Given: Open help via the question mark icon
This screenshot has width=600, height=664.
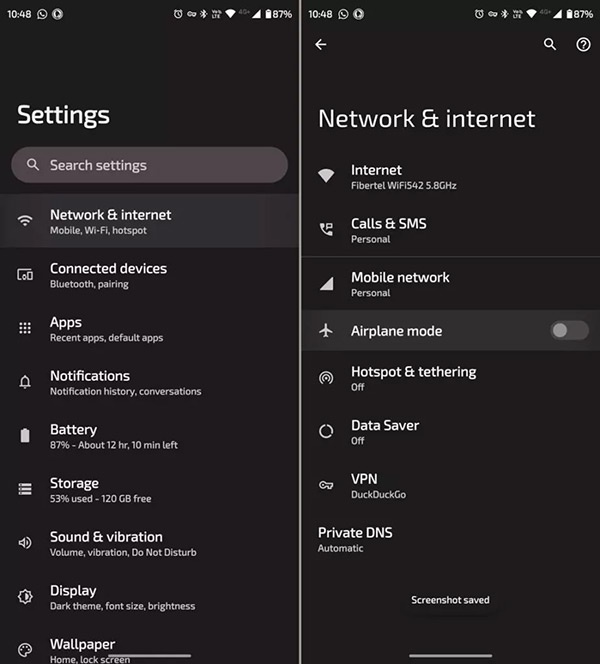Looking at the screenshot, I should [x=584, y=45].
